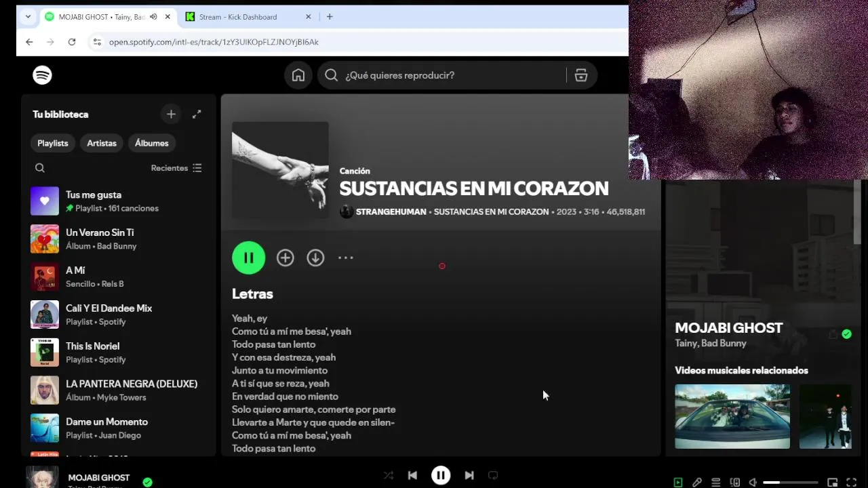Click saved checkmark in Now Playing panel
Image resolution: width=868 pixels, height=488 pixels.
tap(846, 334)
